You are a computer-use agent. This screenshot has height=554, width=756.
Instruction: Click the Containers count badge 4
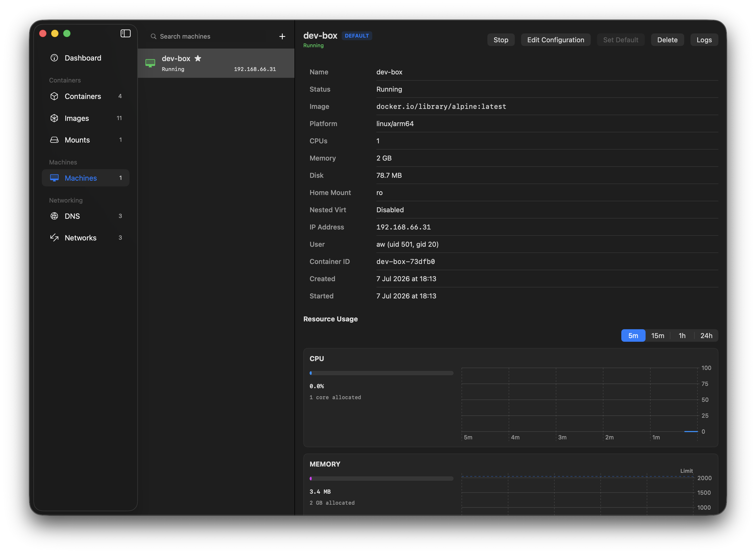[120, 96]
